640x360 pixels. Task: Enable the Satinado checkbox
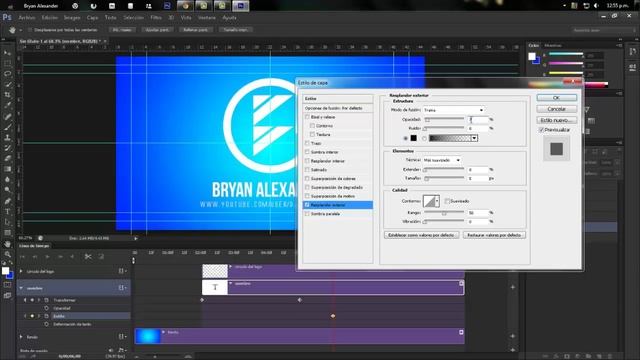[x=307, y=169]
